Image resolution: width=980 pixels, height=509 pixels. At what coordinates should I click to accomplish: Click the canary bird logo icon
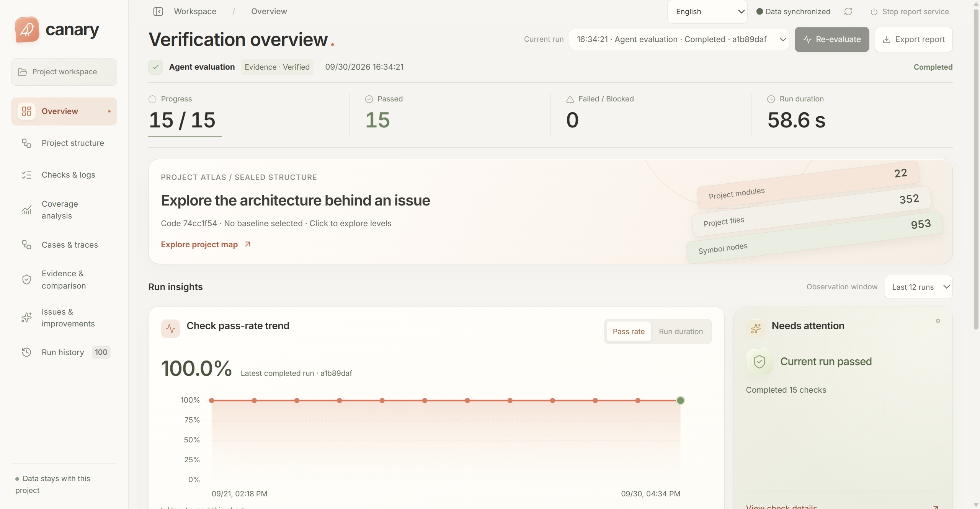pyautogui.click(x=27, y=29)
